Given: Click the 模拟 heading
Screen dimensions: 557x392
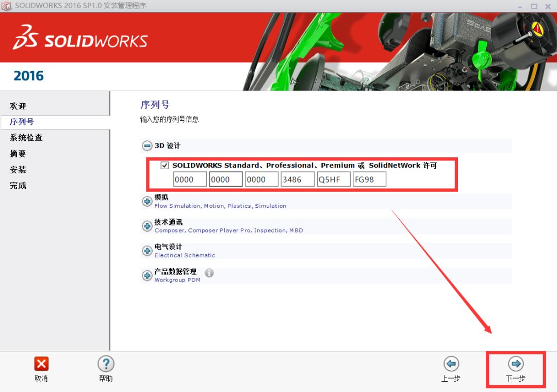Looking at the screenshot, I should coord(161,197).
